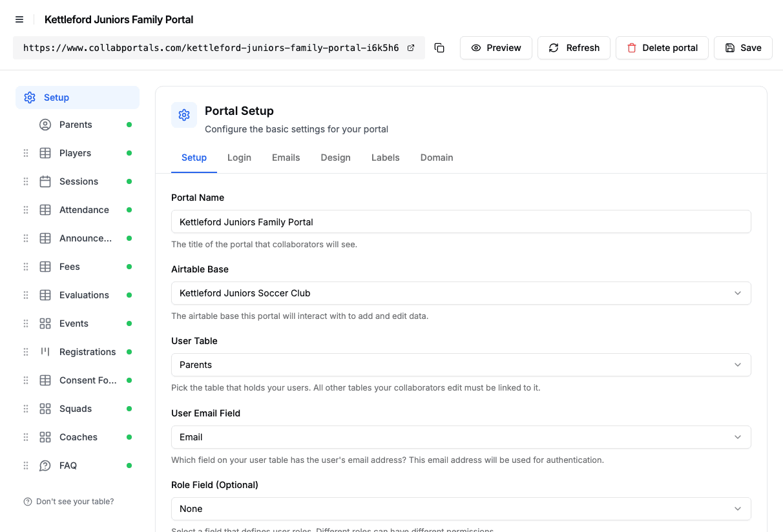Click the FAQ chat question icon

45,466
